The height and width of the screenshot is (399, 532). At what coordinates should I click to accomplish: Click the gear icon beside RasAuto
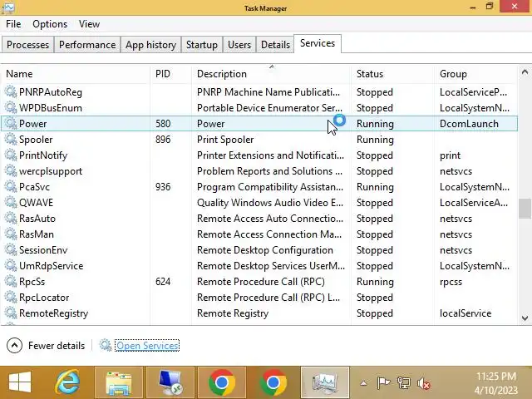click(x=11, y=218)
